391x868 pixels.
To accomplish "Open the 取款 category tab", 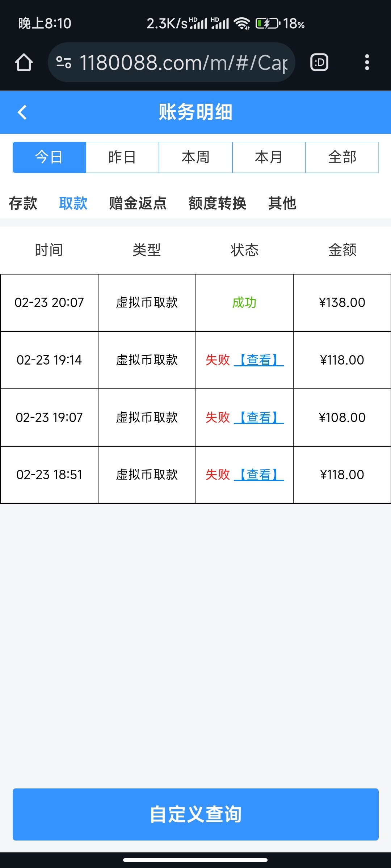I will (x=73, y=203).
